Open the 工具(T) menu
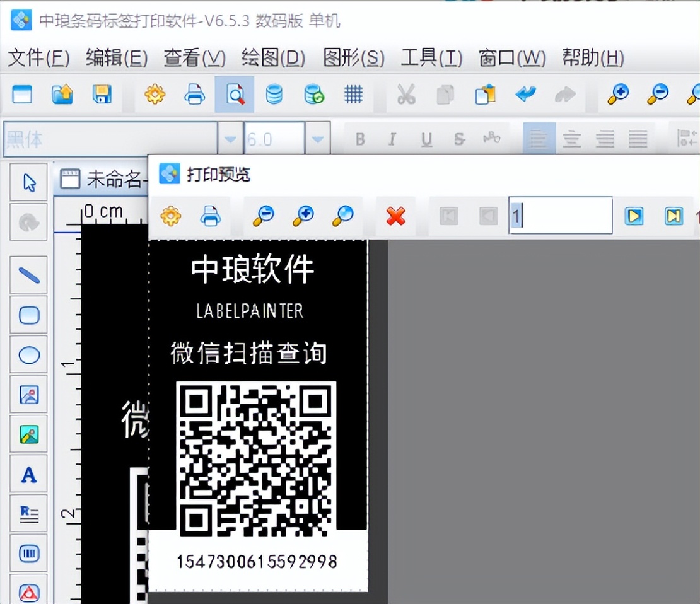 pos(431,58)
